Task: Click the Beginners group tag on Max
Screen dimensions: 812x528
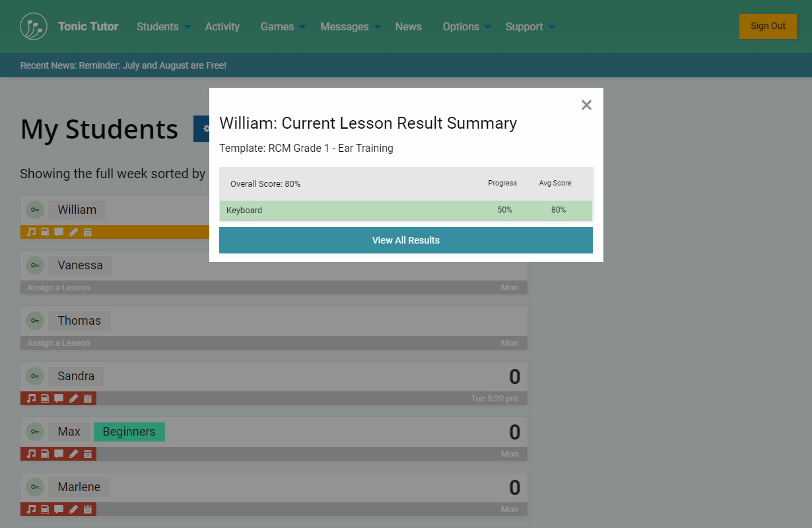Action: [129, 432]
